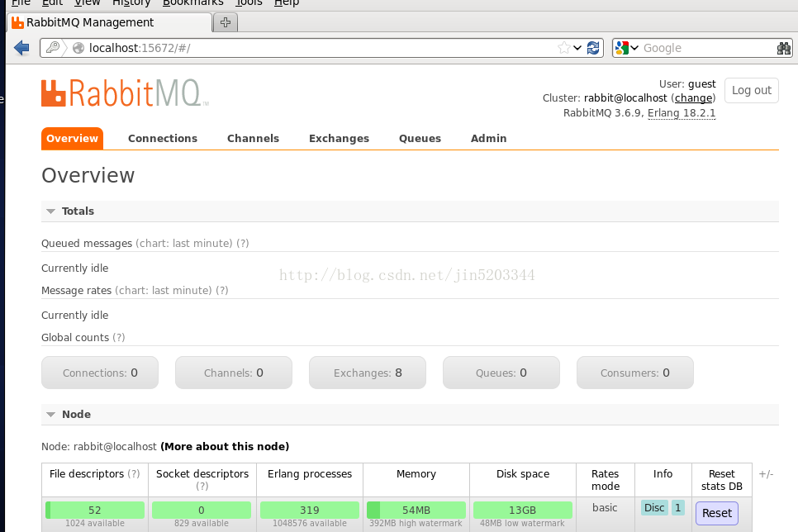Image resolution: width=798 pixels, height=532 pixels.
Task: Switch to the Channels tab
Action: pos(253,139)
